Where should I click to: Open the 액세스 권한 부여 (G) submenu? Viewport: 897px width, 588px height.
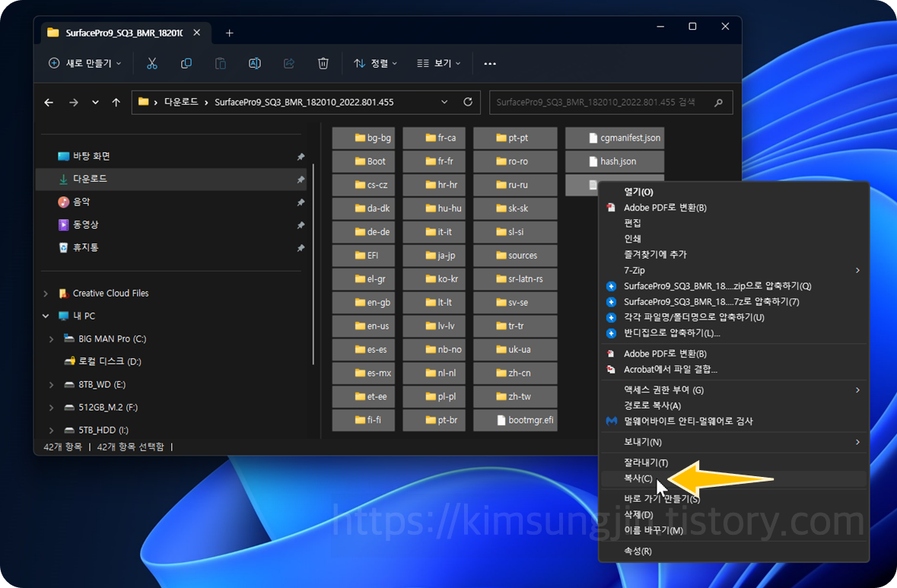[733, 390]
